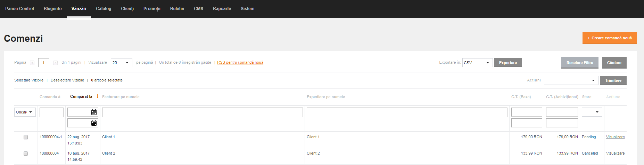Image resolution: width=644 pixels, height=165 pixels.
Task: Focus G.T. (Achiziționat) maximum field
Action: tap(562, 123)
